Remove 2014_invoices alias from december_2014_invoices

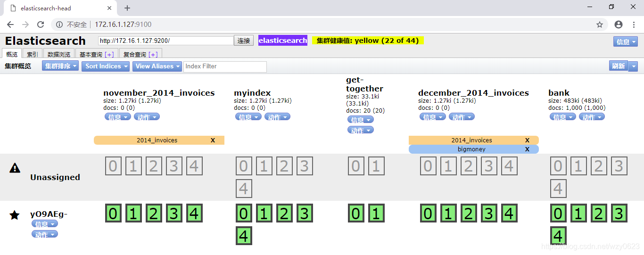click(x=527, y=140)
